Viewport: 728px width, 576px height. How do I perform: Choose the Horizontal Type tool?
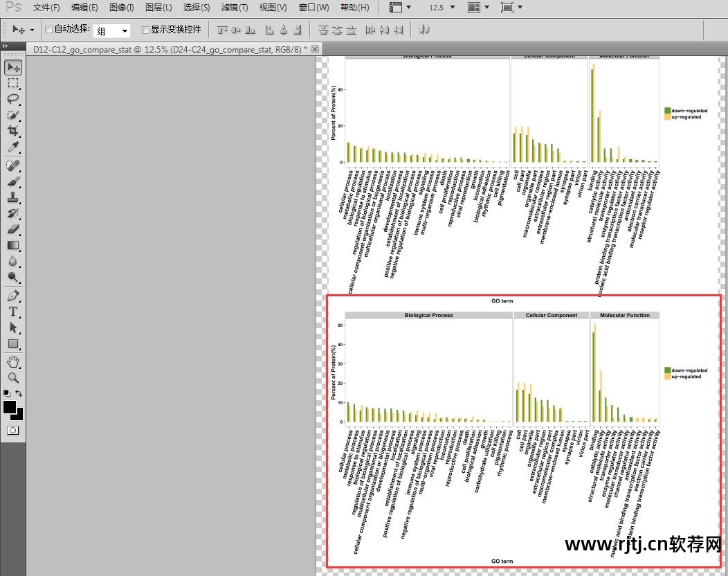click(13, 312)
